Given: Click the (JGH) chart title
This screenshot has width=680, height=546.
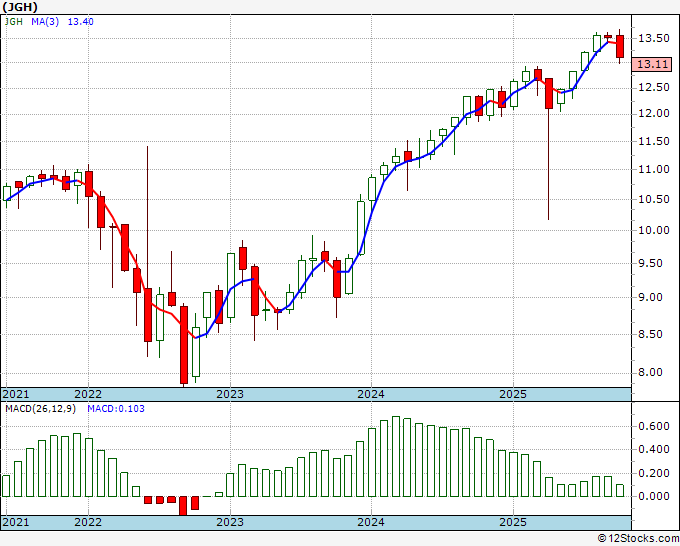Looking at the screenshot, I should pos(20,7).
